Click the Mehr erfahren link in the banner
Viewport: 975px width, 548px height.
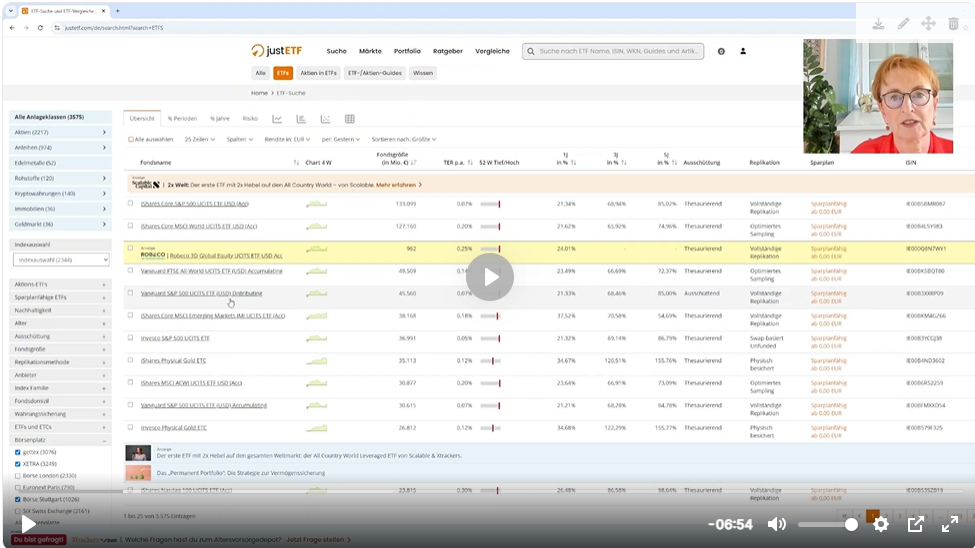(x=399, y=185)
